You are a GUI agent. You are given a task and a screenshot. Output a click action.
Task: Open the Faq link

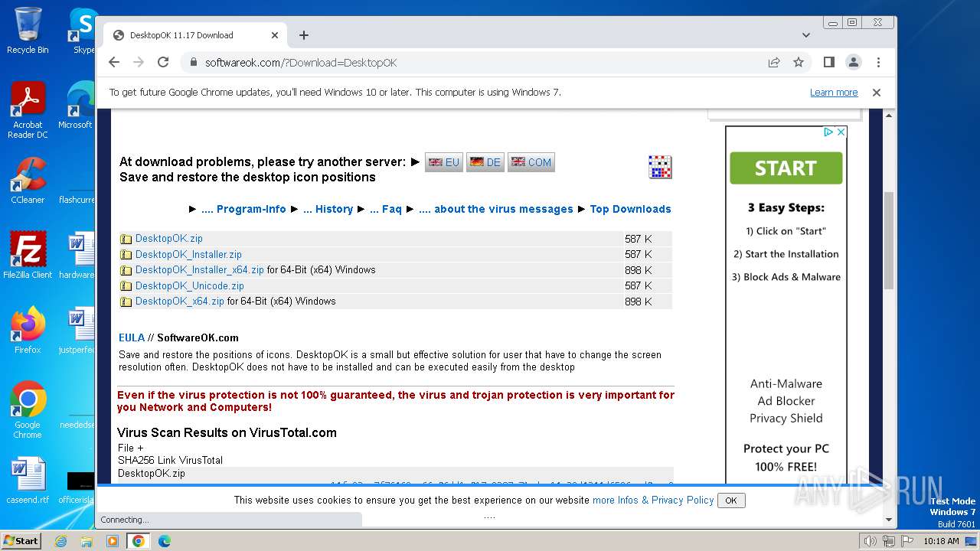(386, 209)
